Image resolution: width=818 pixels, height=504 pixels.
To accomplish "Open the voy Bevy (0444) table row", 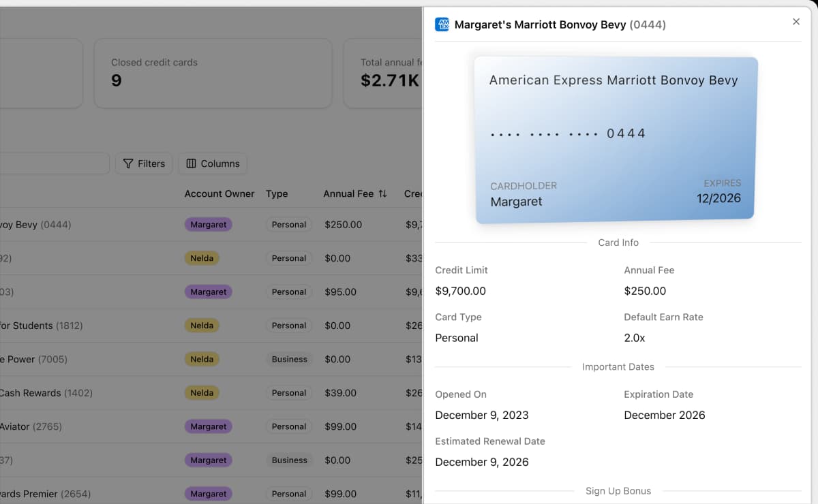I will pyautogui.click(x=211, y=224).
